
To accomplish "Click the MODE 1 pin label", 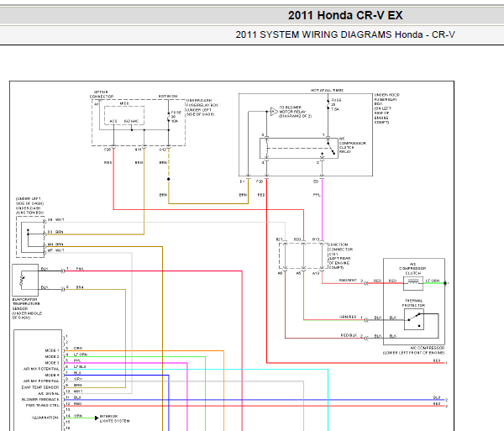I will pyautogui.click(x=52, y=350).
